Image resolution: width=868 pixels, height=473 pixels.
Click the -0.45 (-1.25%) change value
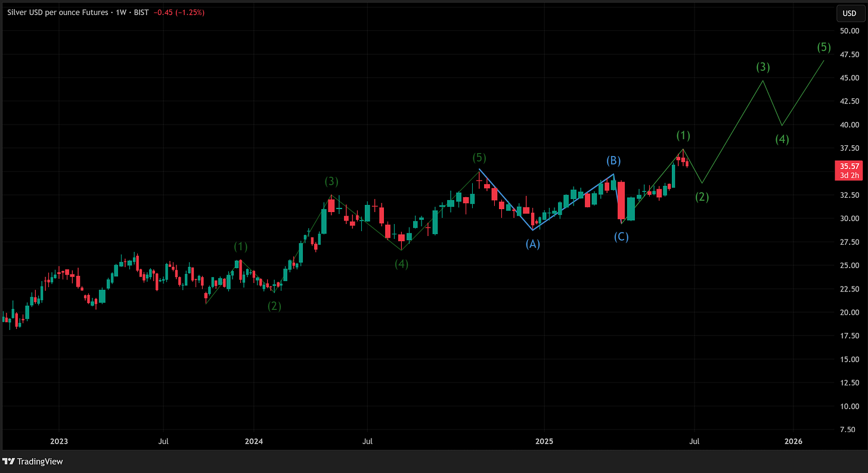178,12
